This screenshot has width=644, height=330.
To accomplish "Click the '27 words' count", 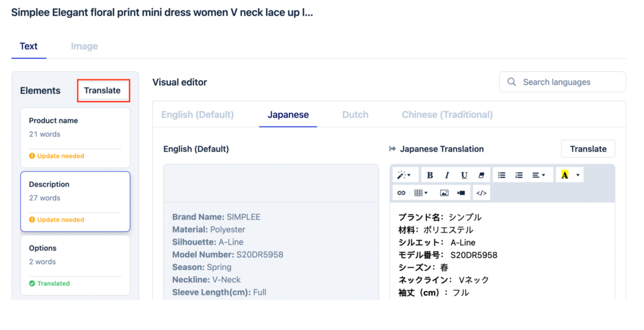I will pos(45,198).
